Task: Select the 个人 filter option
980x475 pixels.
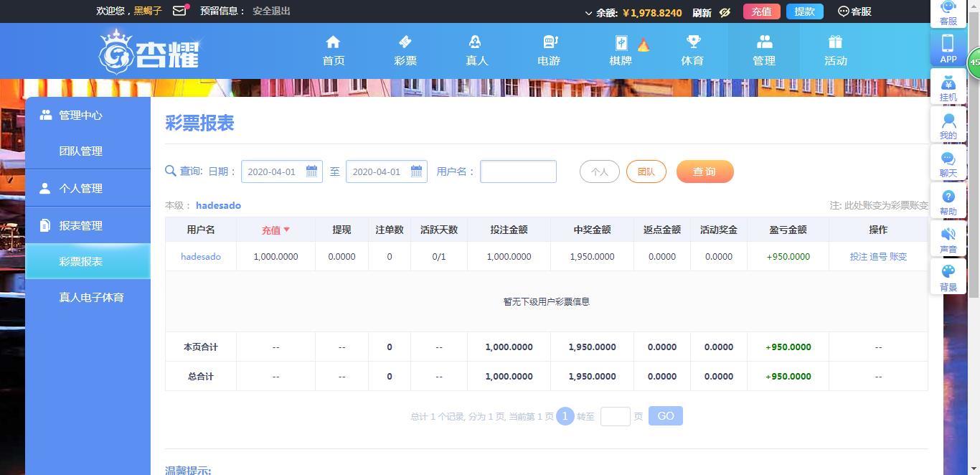Action: point(599,172)
